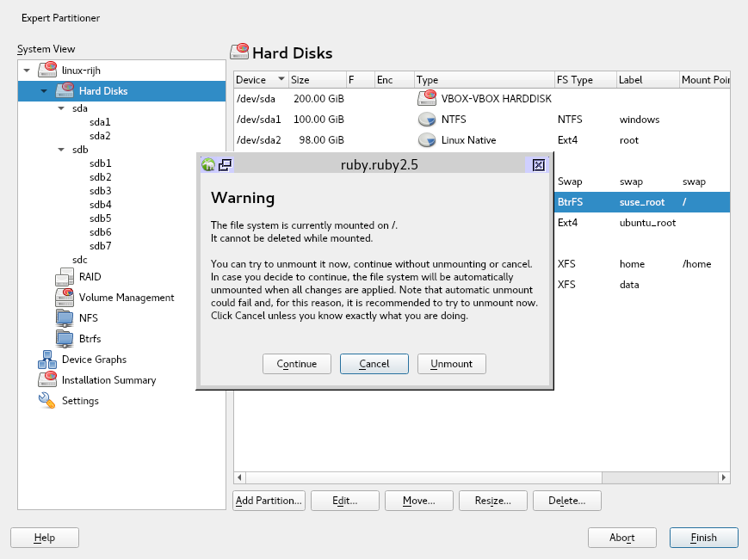Image resolution: width=748 pixels, height=560 pixels.
Task: Open the Settings wrench icon
Action: 47,401
